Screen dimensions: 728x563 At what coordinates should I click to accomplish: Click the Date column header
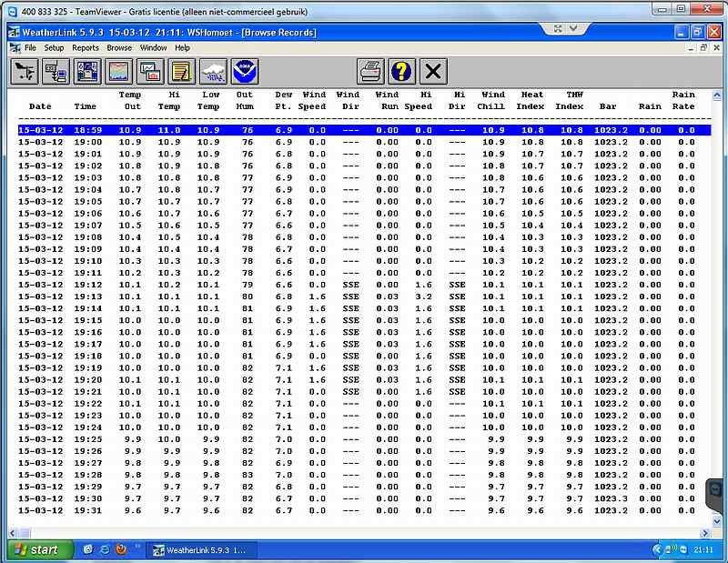pyautogui.click(x=40, y=106)
